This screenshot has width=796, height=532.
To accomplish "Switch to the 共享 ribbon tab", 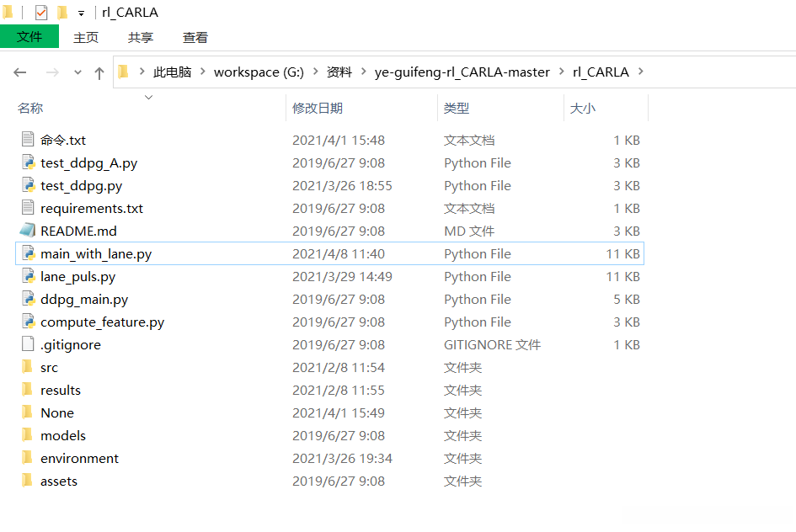I will tap(141, 38).
